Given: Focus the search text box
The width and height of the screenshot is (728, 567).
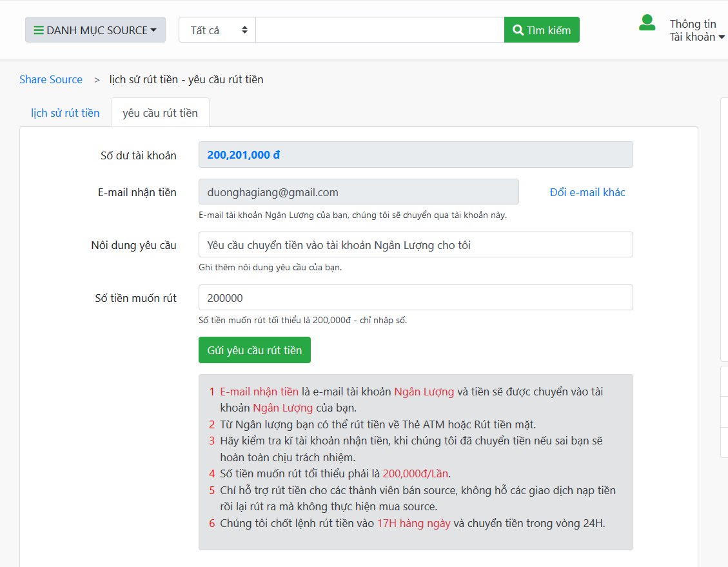Looking at the screenshot, I should pyautogui.click(x=380, y=30).
